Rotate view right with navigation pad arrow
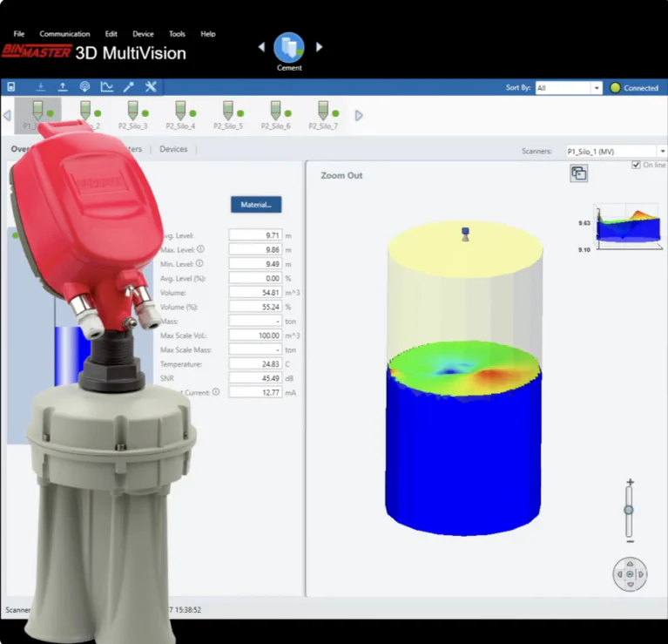668x644 pixels. [640, 574]
